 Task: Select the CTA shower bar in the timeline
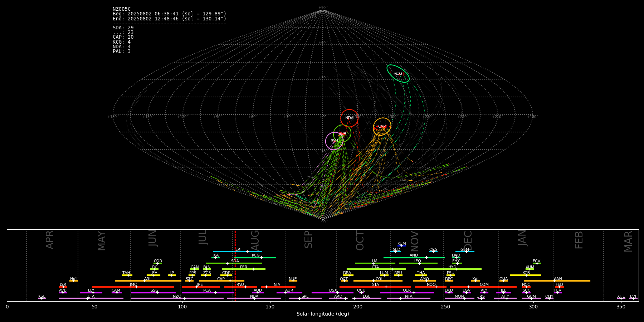tap(376, 269)
